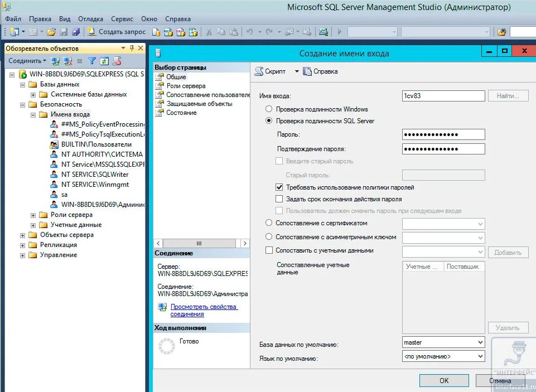
Task: Select the sa login icon
Action: tap(54, 195)
